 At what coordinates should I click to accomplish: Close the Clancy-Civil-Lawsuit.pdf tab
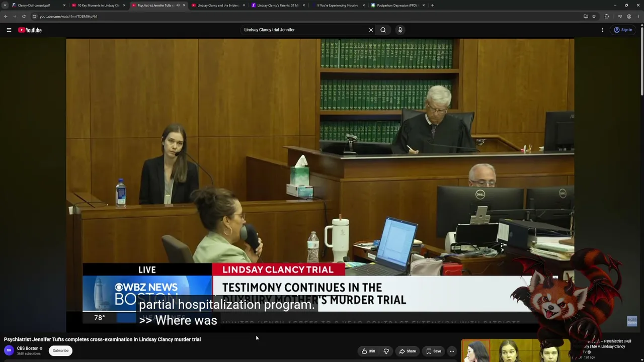64,6
